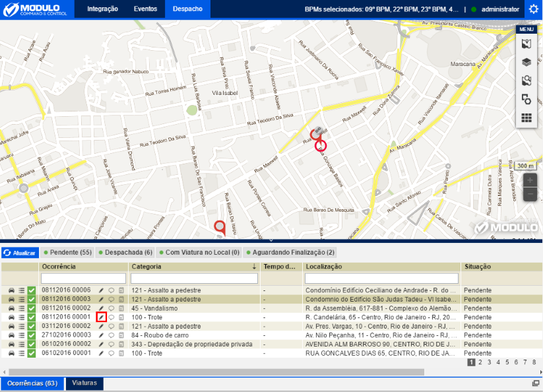Open comment bubble for 08112016 00003
Viewport: 543px width, 392px height.
tap(111, 299)
